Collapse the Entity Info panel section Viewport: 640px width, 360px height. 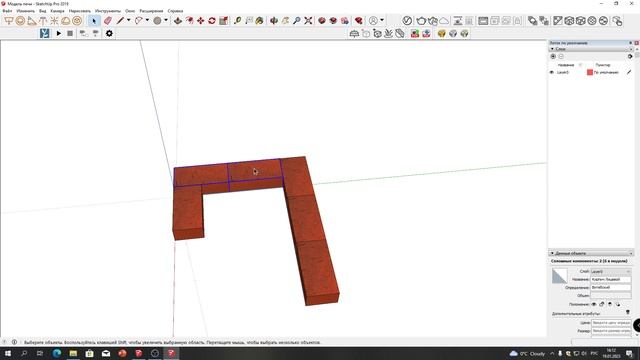click(552, 253)
